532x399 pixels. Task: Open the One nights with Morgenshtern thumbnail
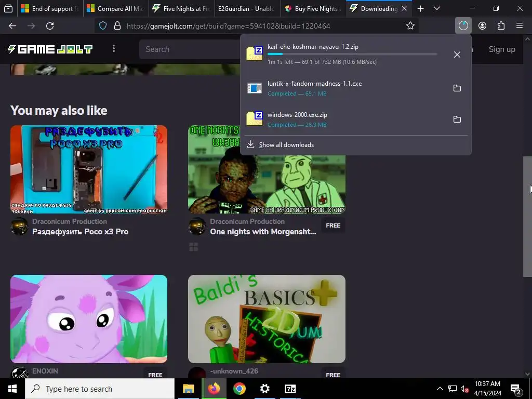pos(267,184)
